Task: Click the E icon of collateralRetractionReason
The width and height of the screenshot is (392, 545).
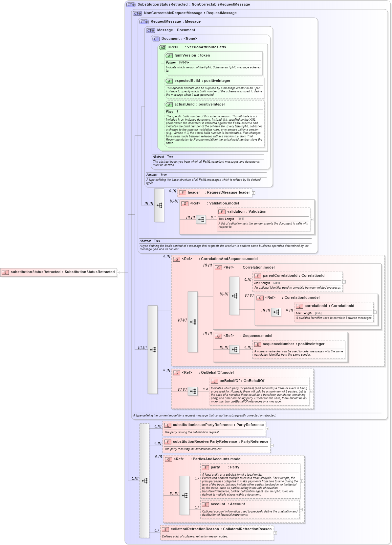Action: [165, 530]
